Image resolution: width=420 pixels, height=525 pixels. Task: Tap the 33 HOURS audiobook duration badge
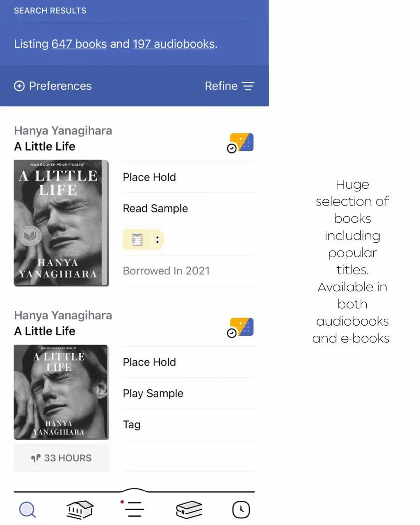coord(62,458)
